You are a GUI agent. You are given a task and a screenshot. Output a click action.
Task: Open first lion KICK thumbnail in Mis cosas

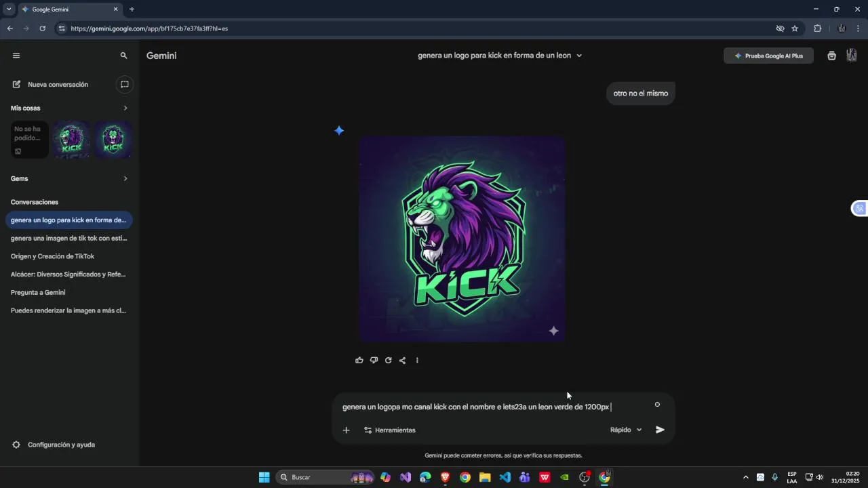(71, 140)
